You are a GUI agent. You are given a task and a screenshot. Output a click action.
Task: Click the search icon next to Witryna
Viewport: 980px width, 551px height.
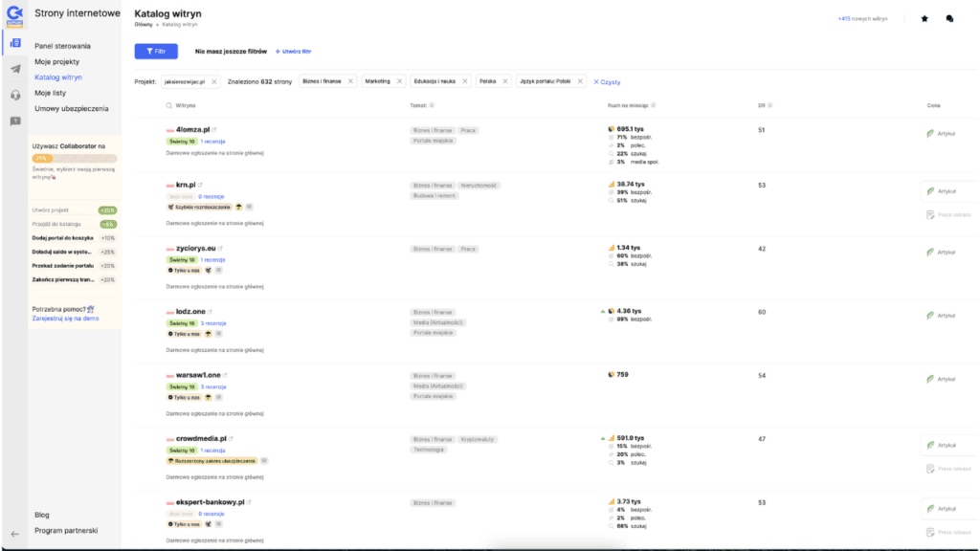[168, 105]
